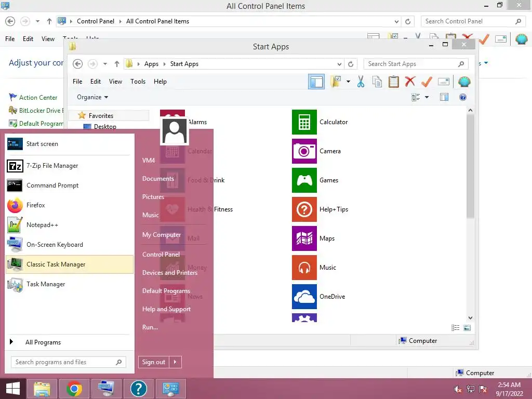Switch to details view icon in Start Apps status area
The image size is (532, 399).
455,327
